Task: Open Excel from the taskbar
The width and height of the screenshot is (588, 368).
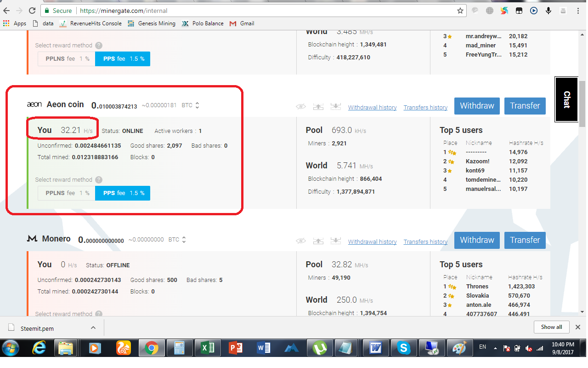Action: 207,348
